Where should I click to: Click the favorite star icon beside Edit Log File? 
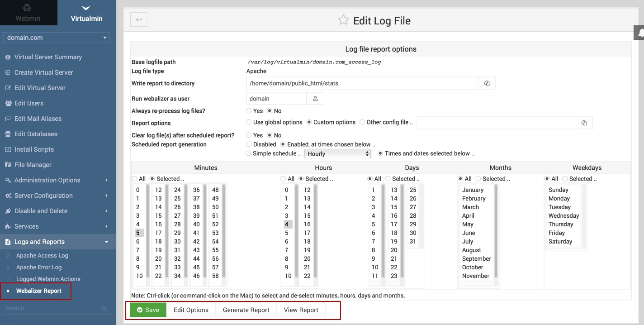[343, 20]
